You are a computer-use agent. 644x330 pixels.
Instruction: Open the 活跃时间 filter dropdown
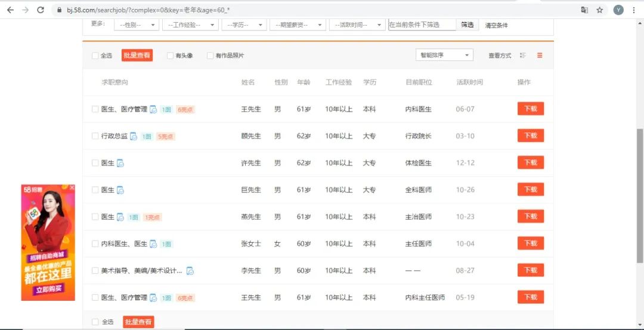357,24
